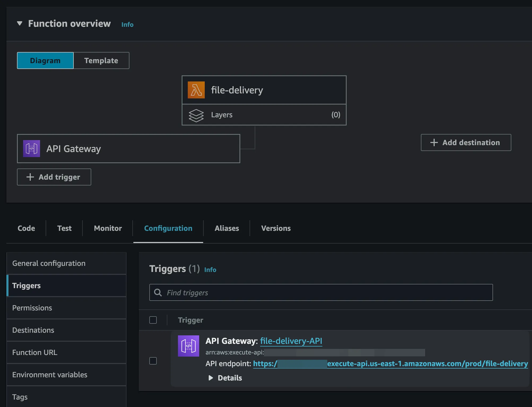532x407 pixels.
Task: Click the arn:aws:execute-api text
Action: [x=235, y=352]
